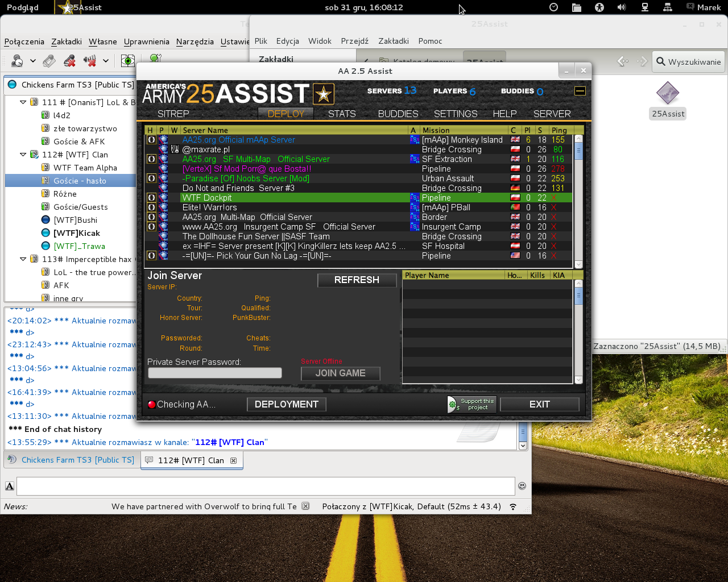The height and width of the screenshot is (582, 728).
Task: Select the [VerteX] Sf Mod server row
Action: (x=358, y=169)
